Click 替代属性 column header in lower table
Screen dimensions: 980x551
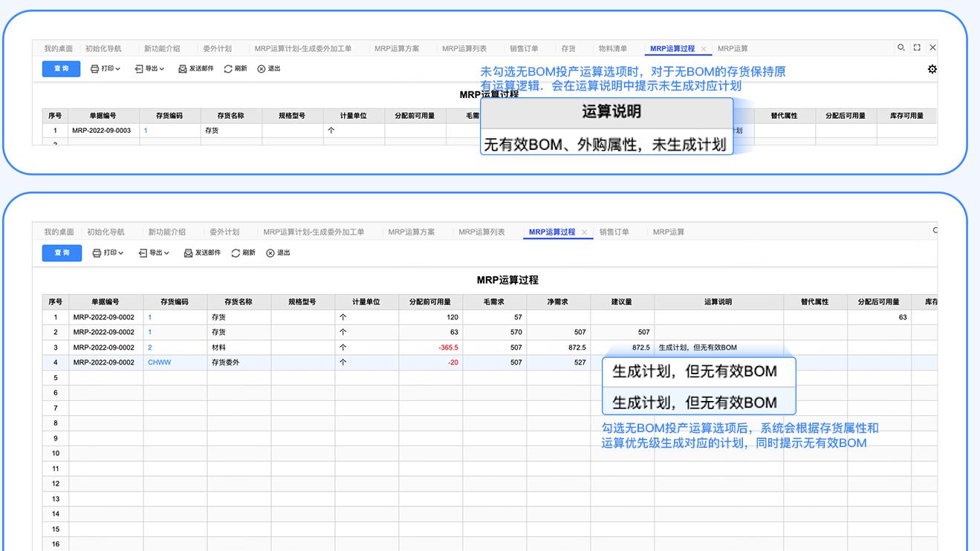815,301
